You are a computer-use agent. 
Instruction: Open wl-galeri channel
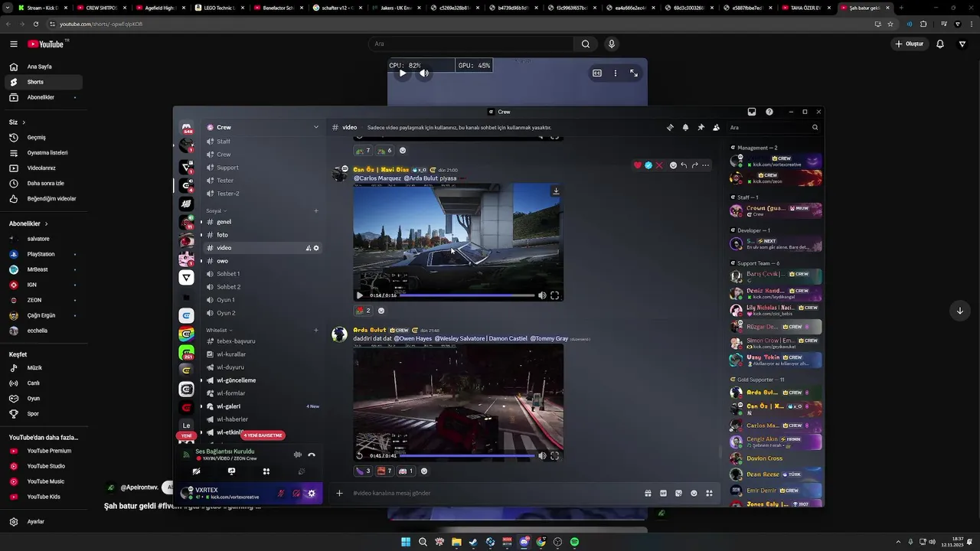point(262,406)
